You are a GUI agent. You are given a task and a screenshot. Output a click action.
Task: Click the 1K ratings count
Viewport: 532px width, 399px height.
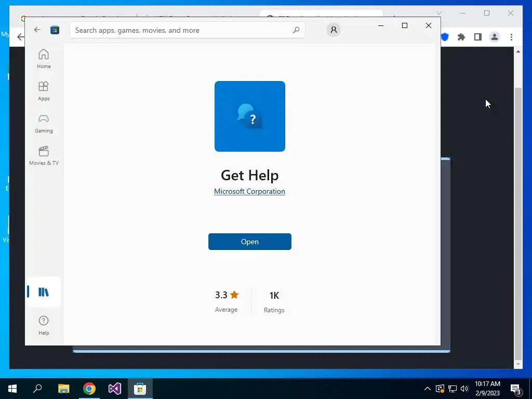tap(274, 296)
